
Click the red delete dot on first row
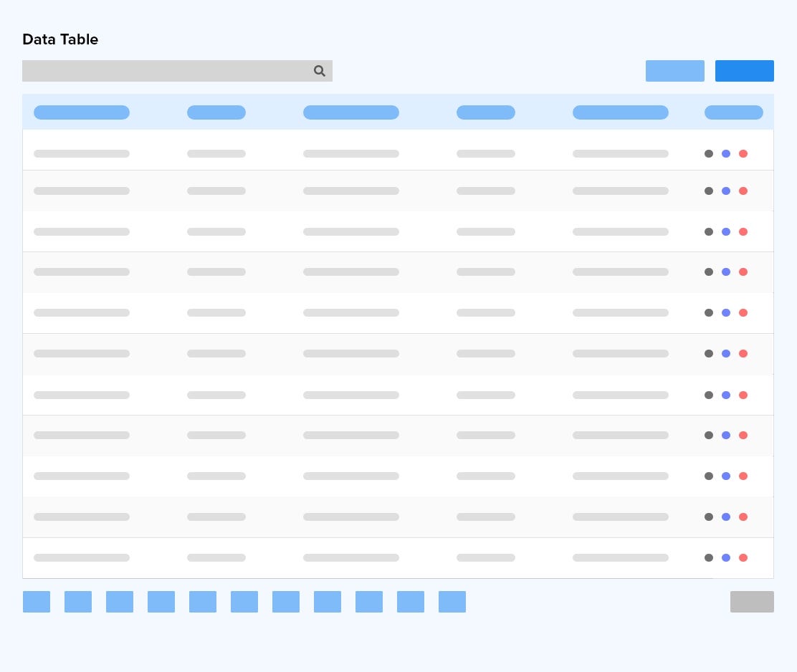[743, 153]
